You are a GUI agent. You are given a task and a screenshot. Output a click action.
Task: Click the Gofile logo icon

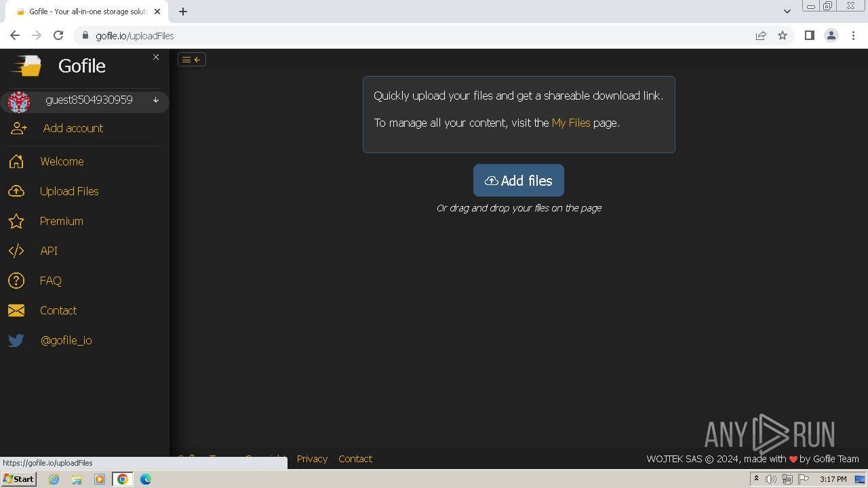click(x=26, y=66)
